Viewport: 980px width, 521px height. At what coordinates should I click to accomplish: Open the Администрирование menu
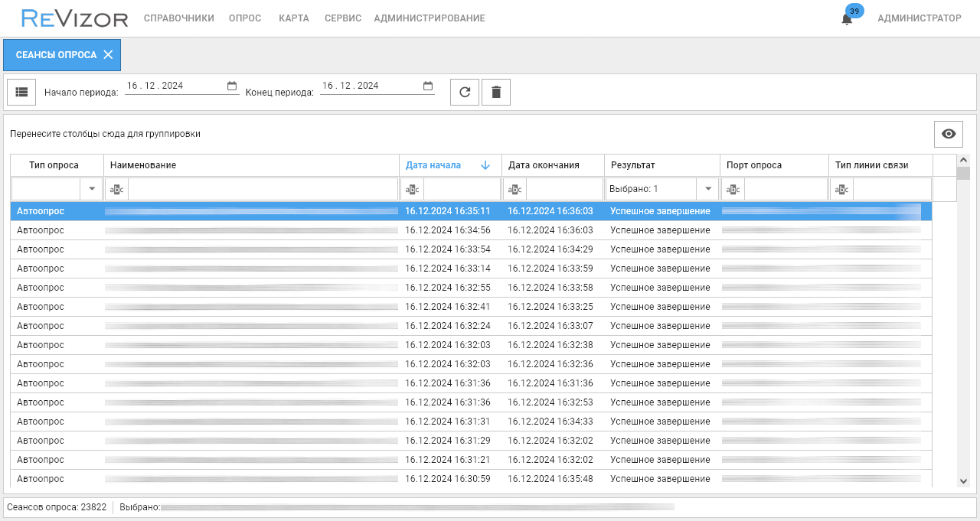point(430,18)
